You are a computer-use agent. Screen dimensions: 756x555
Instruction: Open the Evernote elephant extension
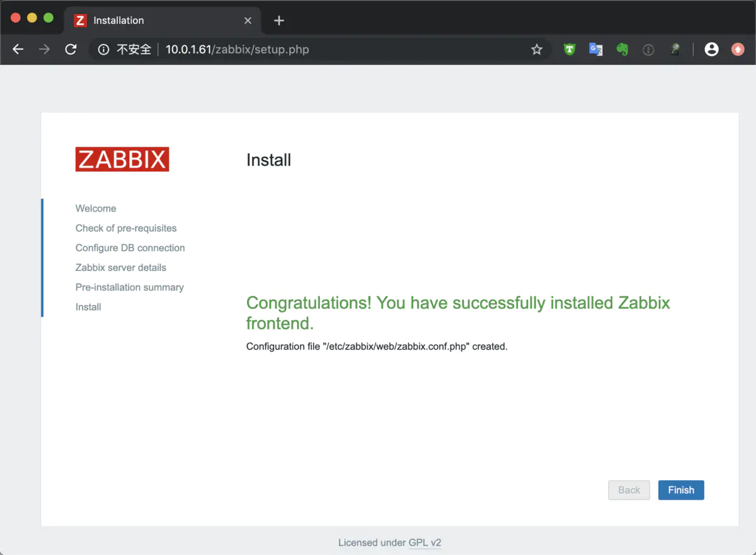(x=622, y=49)
